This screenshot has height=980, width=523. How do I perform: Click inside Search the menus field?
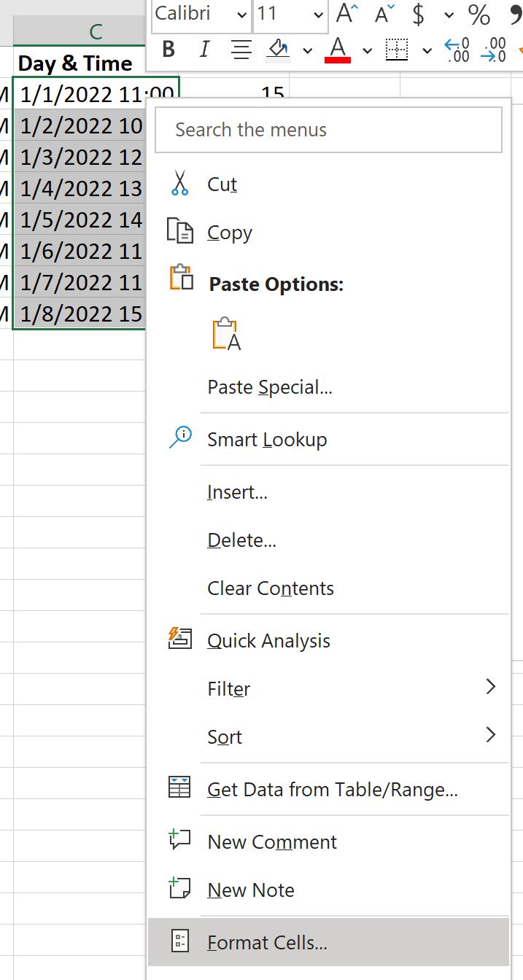tap(329, 130)
